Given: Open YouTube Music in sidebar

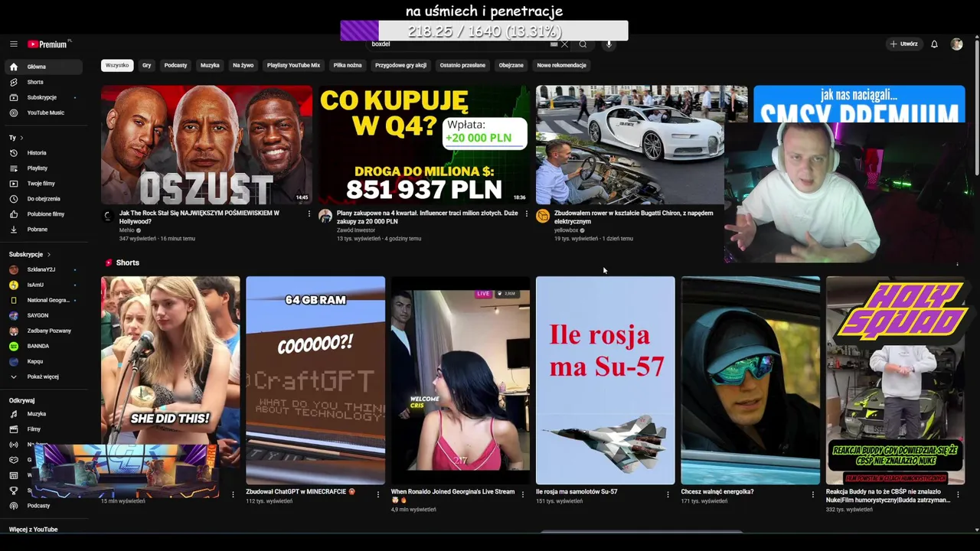Looking at the screenshot, I should click(45, 112).
